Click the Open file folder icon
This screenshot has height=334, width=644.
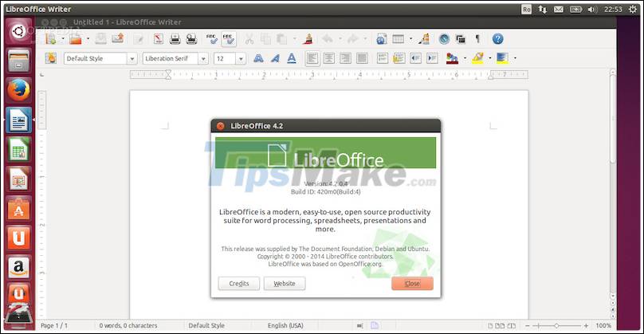76,38
